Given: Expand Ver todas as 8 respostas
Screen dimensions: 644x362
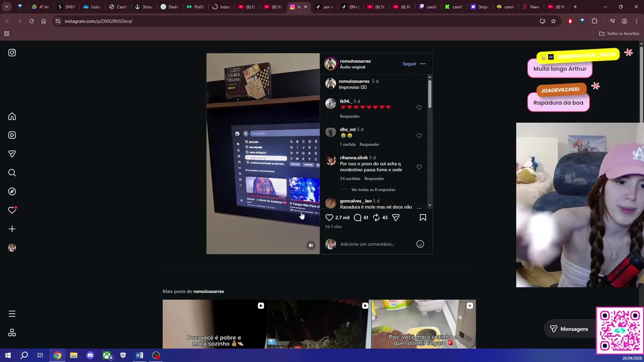Looking at the screenshot, I should click(373, 190).
